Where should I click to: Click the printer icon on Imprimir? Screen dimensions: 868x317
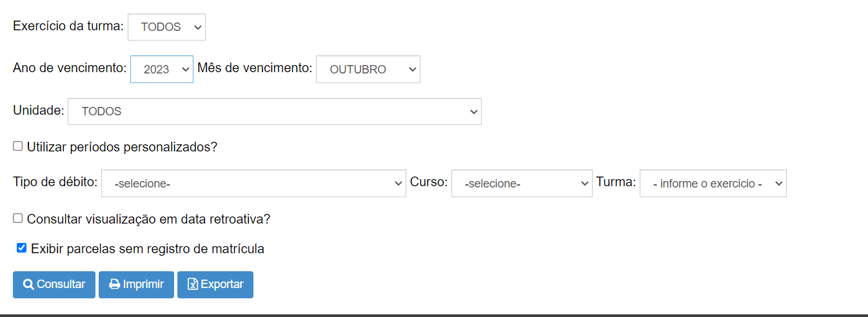115,284
